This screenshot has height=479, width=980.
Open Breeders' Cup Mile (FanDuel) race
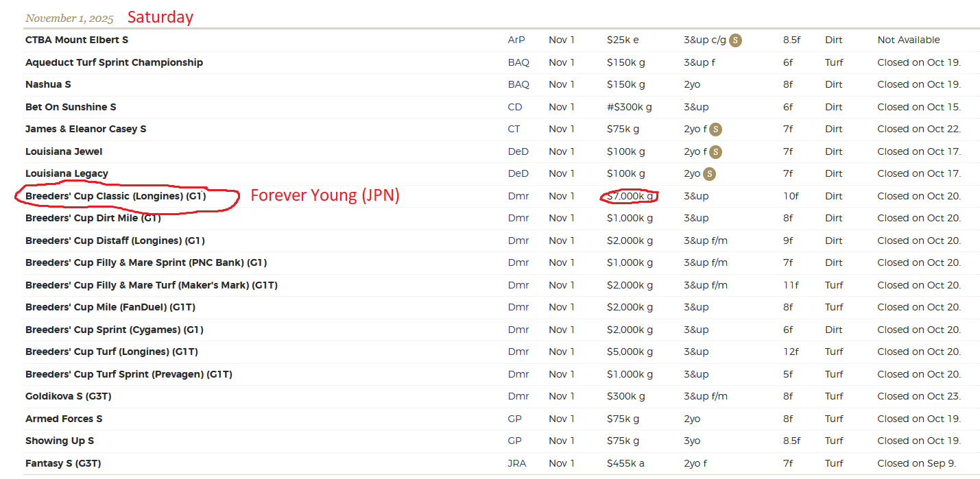(x=110, y=307)
